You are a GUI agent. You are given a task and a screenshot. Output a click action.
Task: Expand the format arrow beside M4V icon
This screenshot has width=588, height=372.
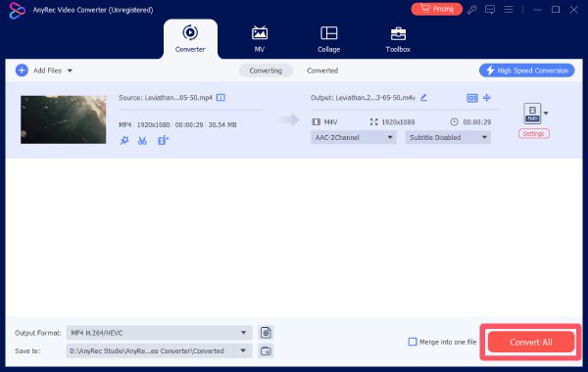[546, 114]
